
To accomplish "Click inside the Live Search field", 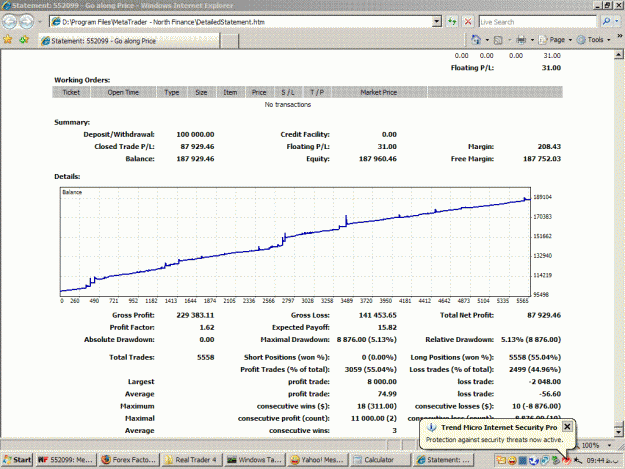I will pyautogui.click(x=537, y=22).
